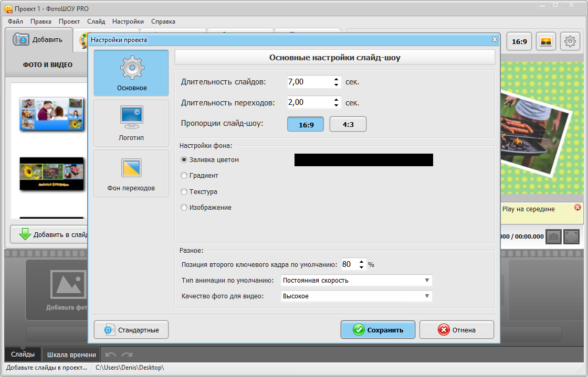Screen dimensions: 588x377
Task: Click Добавить в слайд-шоу button
Action: pyautogui.click(x=50, y=234)
